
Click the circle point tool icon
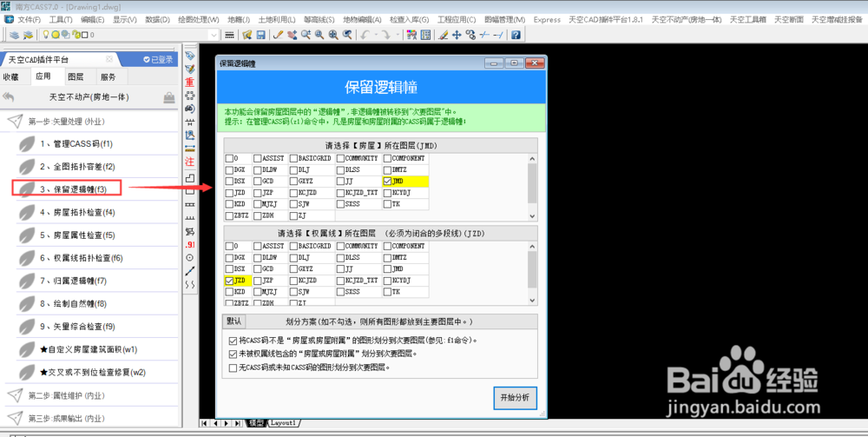click(x=190, y=257)
